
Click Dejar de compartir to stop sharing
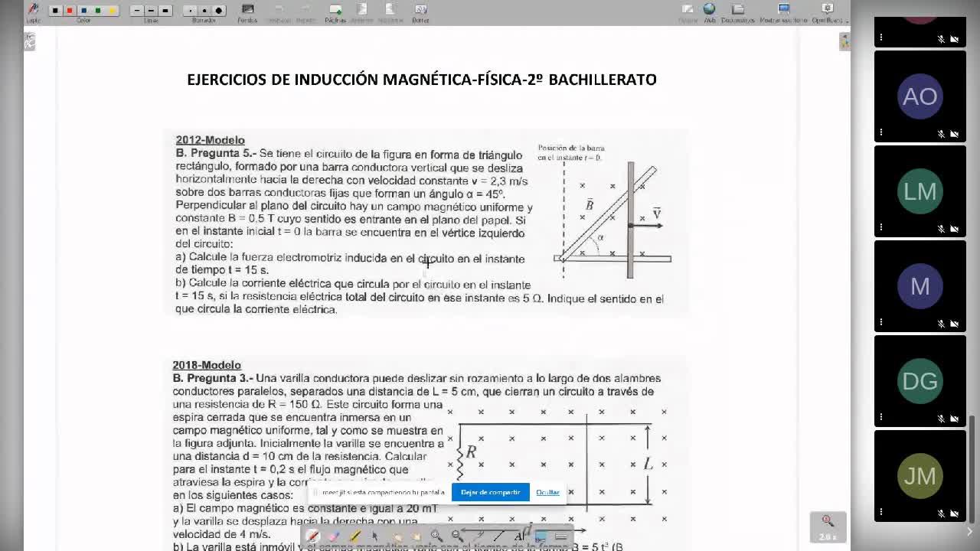tap(491, 492)
